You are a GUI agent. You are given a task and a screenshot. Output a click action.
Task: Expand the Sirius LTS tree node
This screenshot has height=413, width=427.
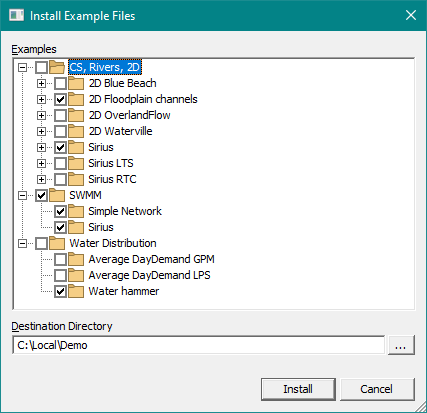pos(41,163)
